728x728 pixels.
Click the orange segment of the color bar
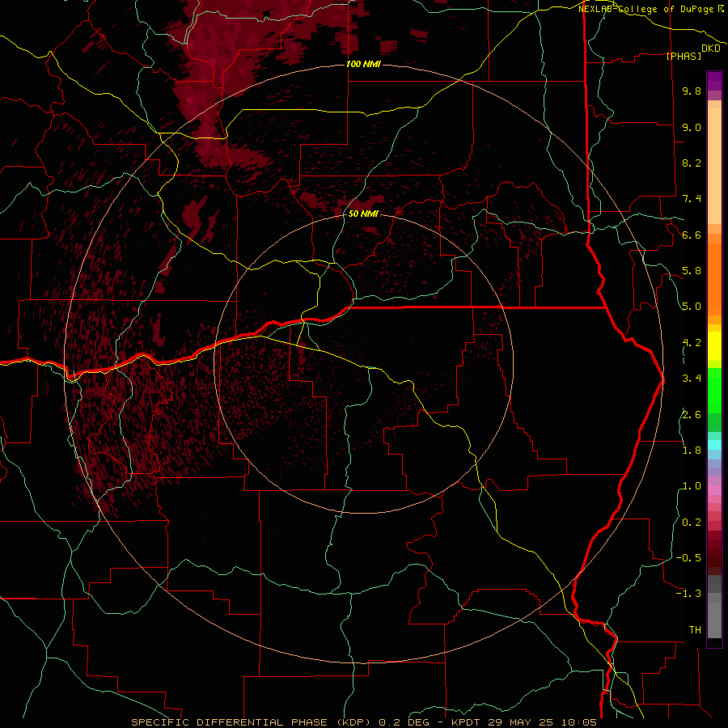(714, 278)
